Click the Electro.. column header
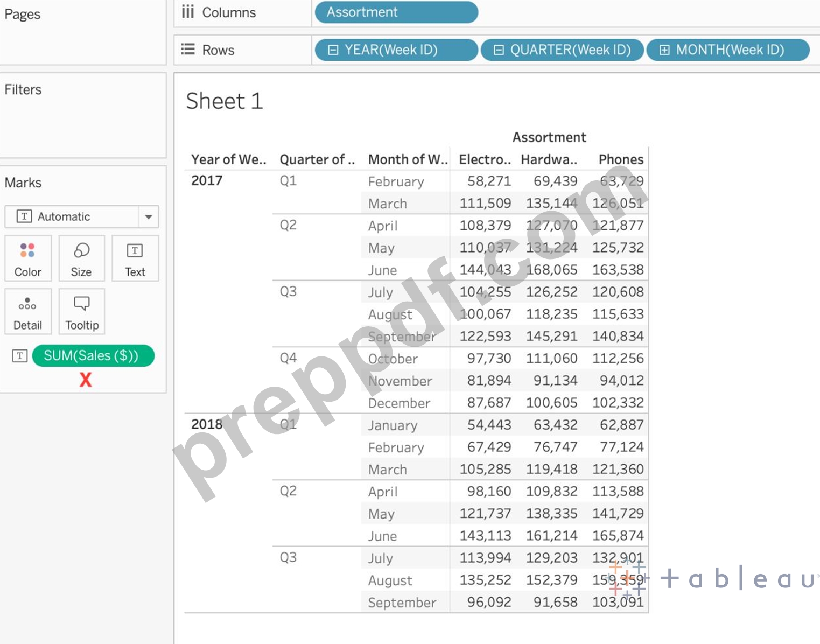Image resolution: width=820 pixels, height=644 pixels. coord(485,159)
